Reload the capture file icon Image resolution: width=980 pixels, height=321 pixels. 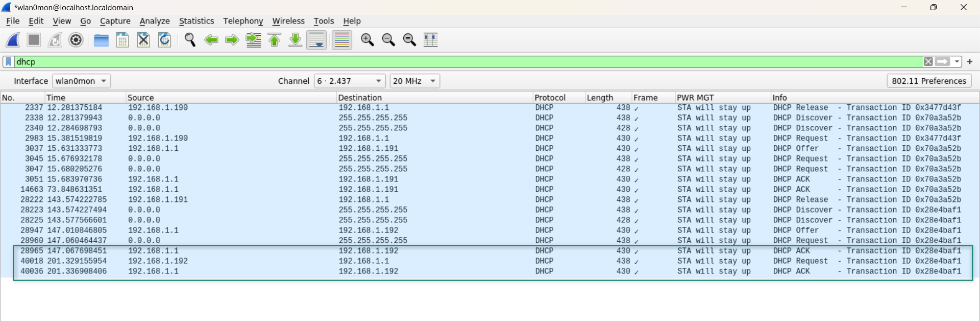pos(164,40)
